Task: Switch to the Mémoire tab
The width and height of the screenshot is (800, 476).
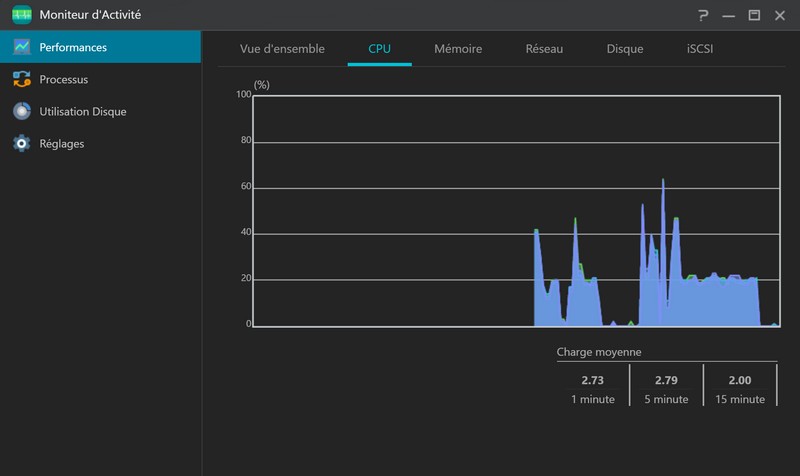Action: [x=458, y=49]
